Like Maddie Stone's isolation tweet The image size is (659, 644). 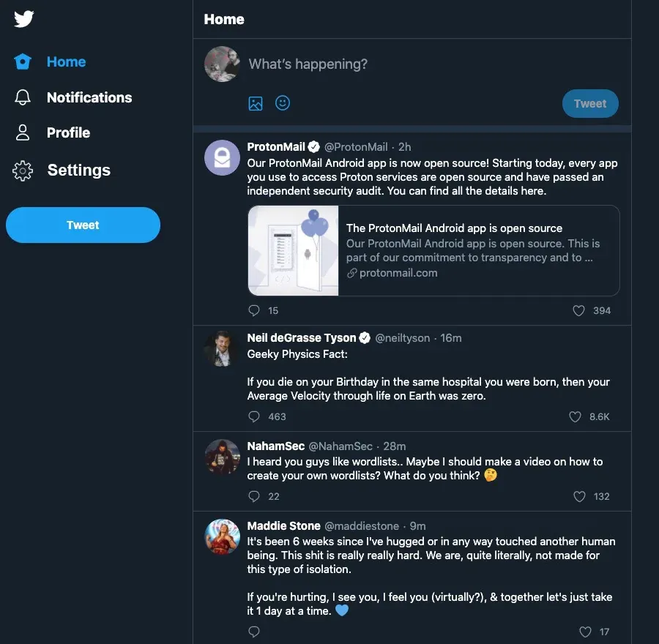(x=584, y=632)
